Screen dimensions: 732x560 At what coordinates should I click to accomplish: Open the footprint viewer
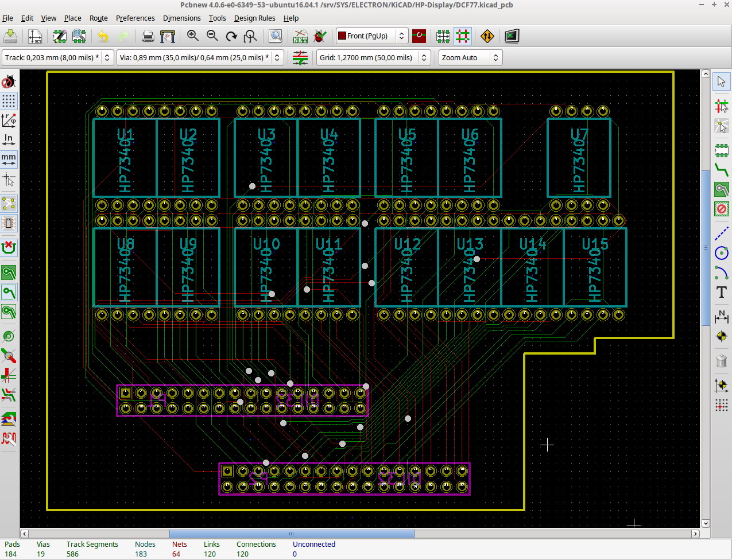(x=79, y=36)
